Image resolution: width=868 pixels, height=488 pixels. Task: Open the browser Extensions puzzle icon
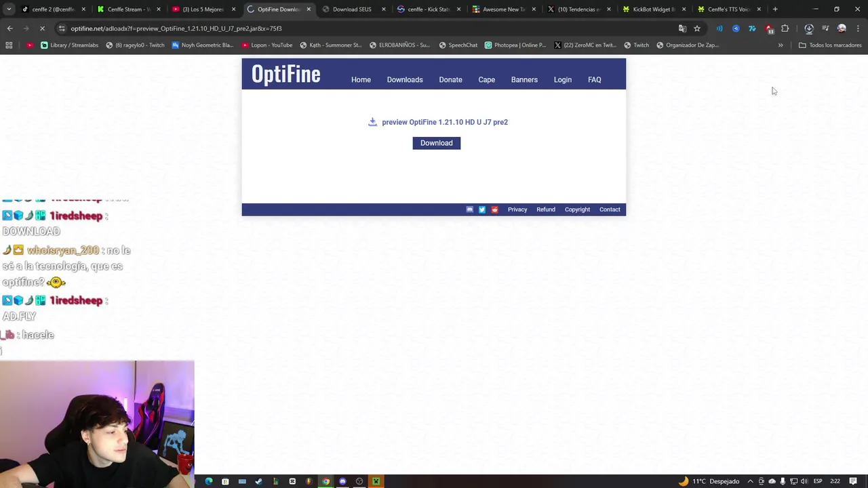point(785,28)
